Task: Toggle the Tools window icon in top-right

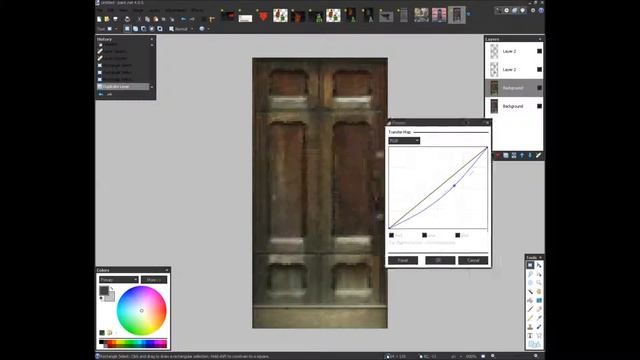Action: (498, 11)
